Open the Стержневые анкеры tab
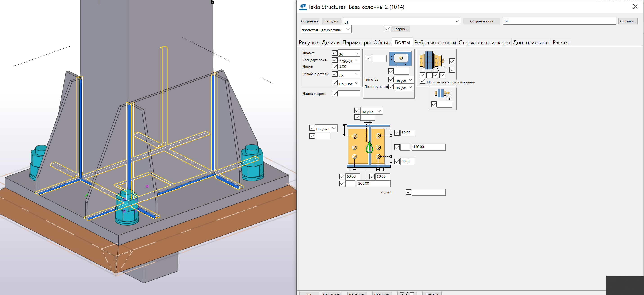 pos(484,42)
